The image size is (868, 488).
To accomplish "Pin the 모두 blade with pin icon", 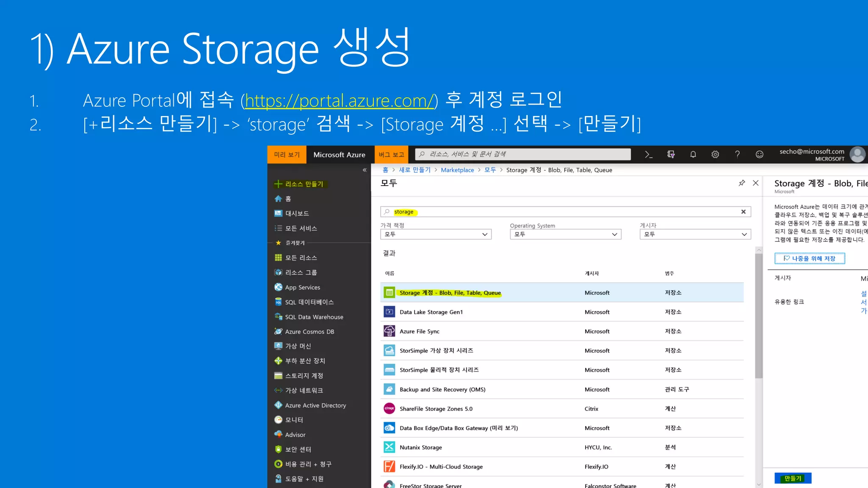I will [742, 183].
